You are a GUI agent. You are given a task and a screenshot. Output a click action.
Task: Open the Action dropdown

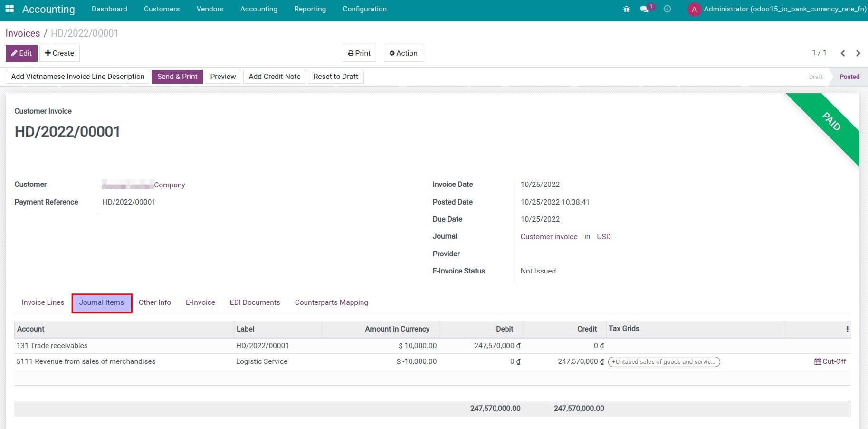403,53
